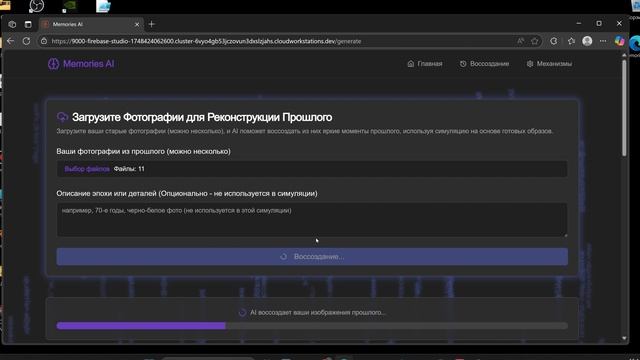Select the Memories AI browser tab
Image resolution: width=640 pixels, height=360 pixels.
point(92,24)
